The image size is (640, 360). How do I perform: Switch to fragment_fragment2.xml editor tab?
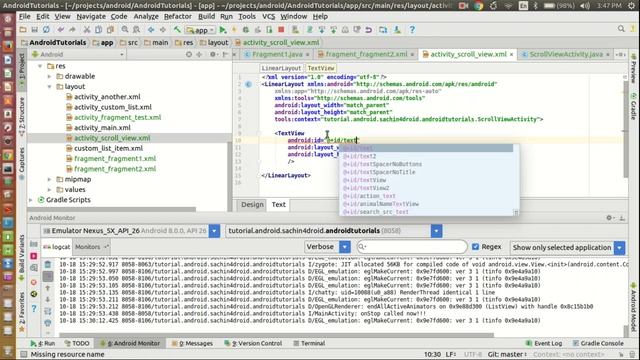(x=366, y=54)
